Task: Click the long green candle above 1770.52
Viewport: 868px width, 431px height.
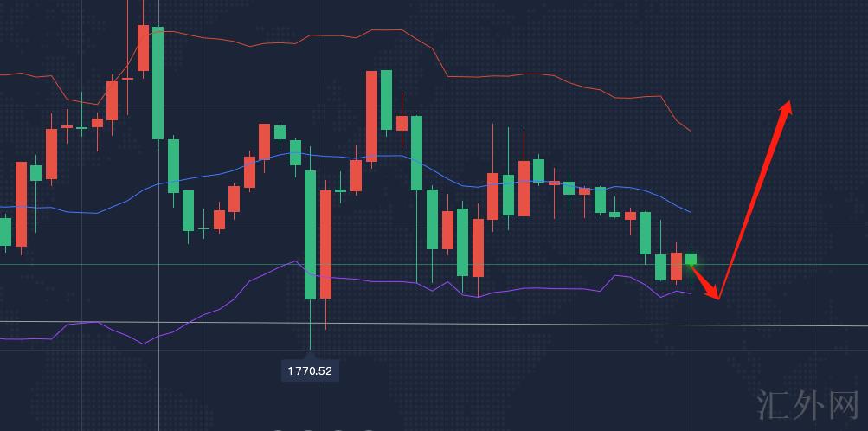Action: click(x=310, y=234)
